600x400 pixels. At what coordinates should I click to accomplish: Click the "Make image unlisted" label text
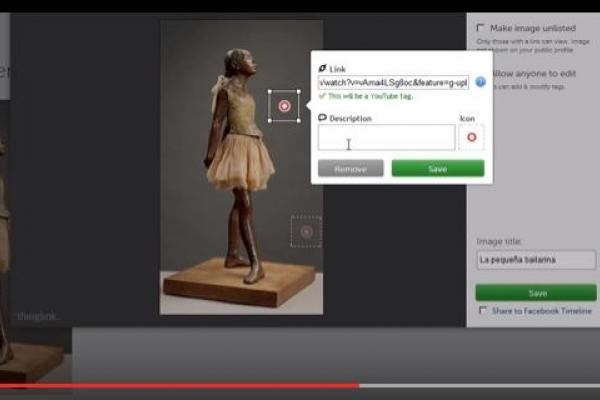tap(533, 28)
